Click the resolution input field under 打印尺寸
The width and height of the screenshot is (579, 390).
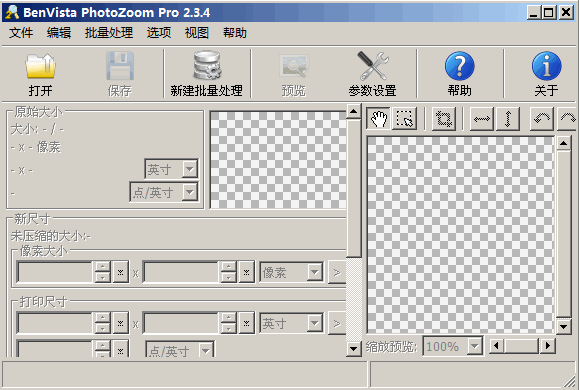tap(55, 349)
